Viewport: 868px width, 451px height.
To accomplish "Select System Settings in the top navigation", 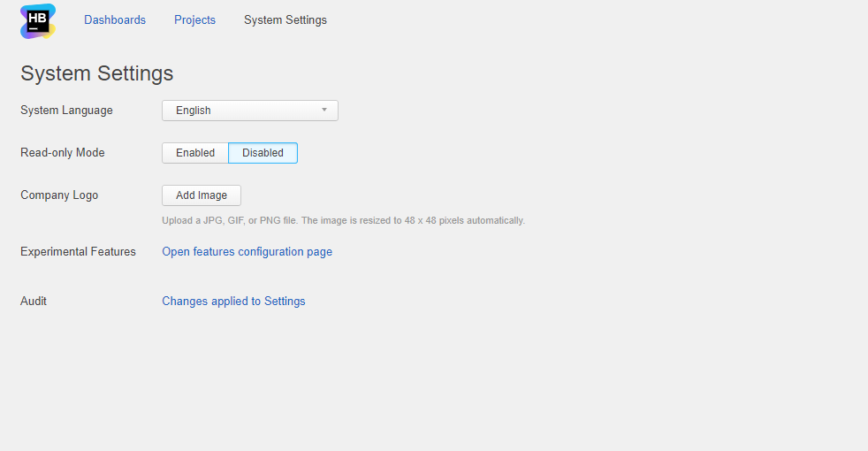I will click(285, 19).
